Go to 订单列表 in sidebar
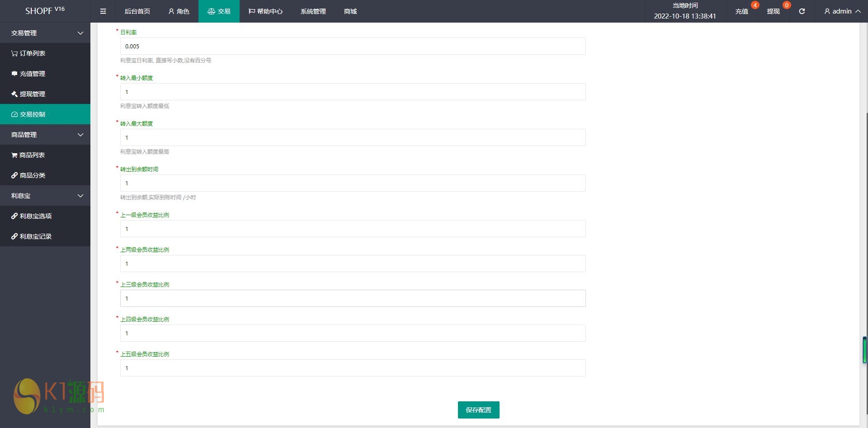The image size is (868, 428). pyautogui.click(x=45, y=53)
